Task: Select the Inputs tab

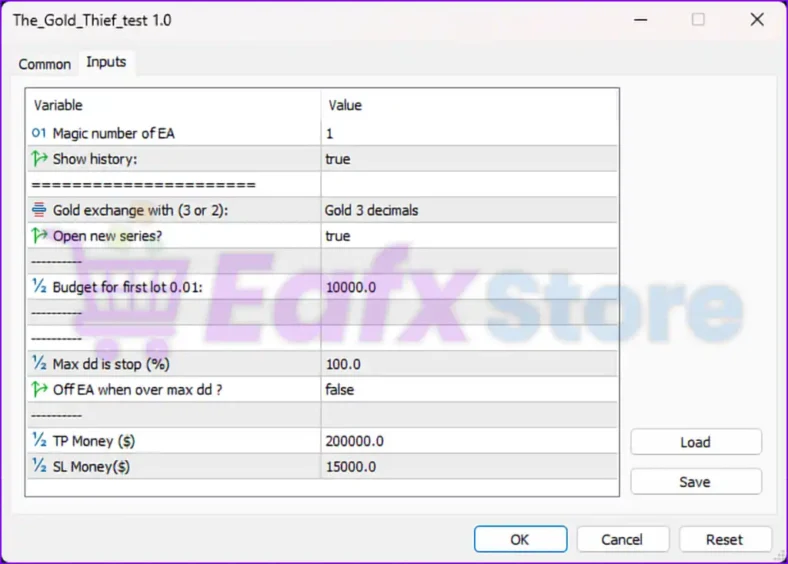Action: [106, 62]
